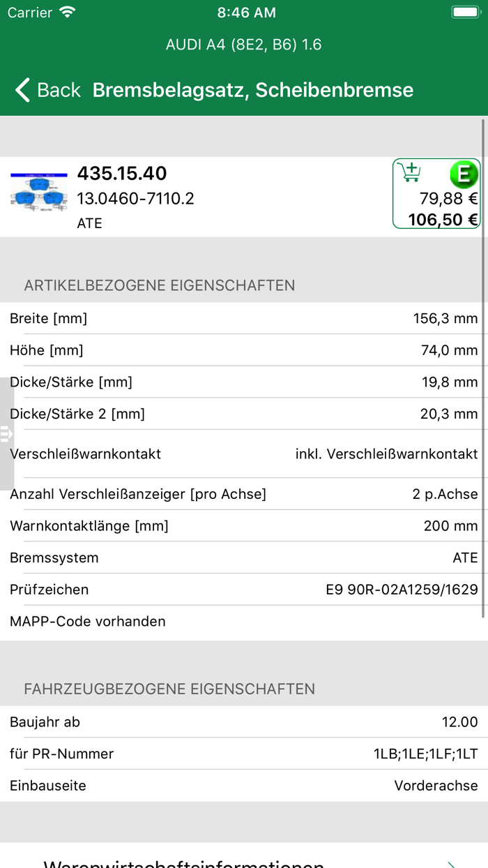Tap the für PR-Nummer row
488x868 pixels.
[244, 754]
